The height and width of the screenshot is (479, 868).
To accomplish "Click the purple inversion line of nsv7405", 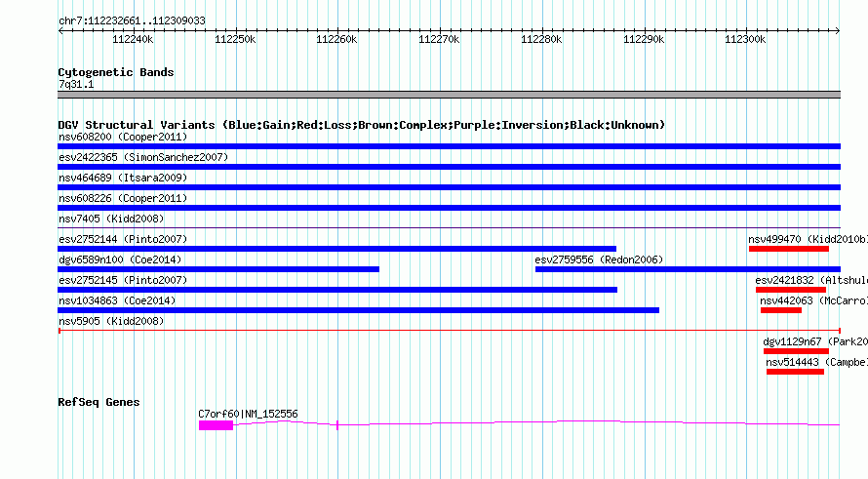I will click(x=449, y=227).
